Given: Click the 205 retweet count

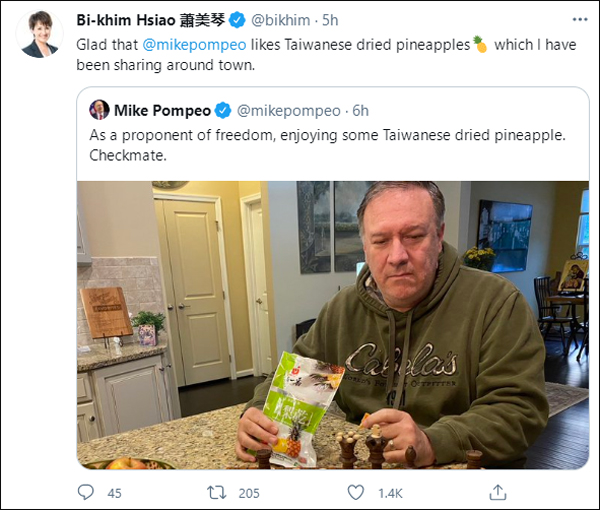Looking at the screenshot, I should (249, 493).
